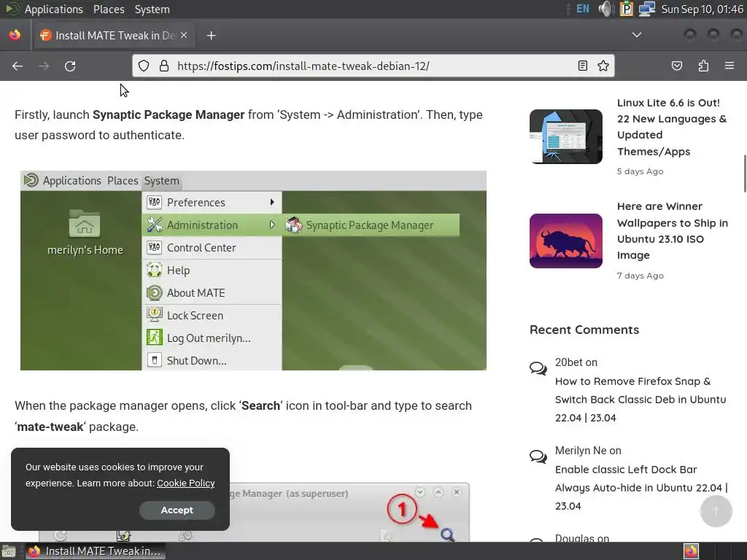Open Enable classic Left Dock Bar link
Image resolution: width=747 pixels, height=560 pixels.
point(641,488)
